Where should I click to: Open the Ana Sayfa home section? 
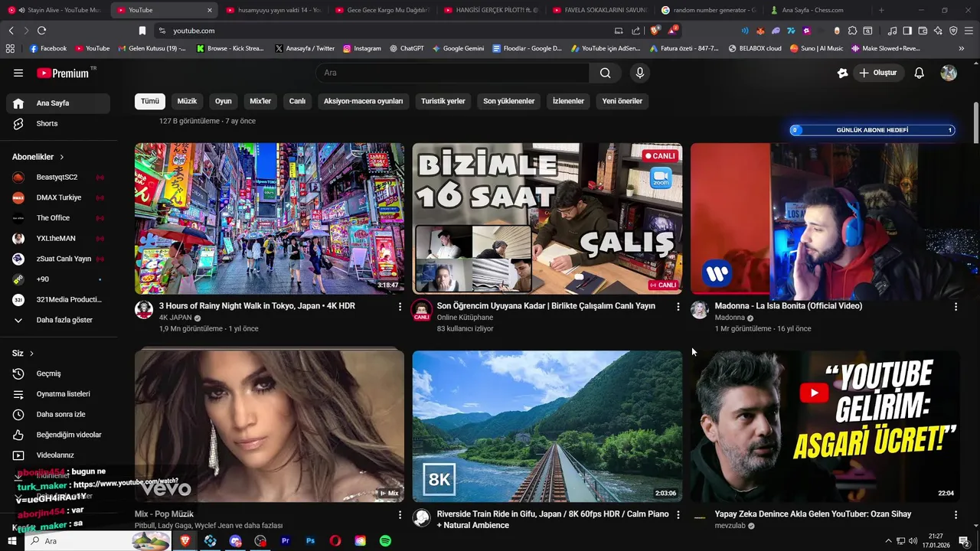58,103
